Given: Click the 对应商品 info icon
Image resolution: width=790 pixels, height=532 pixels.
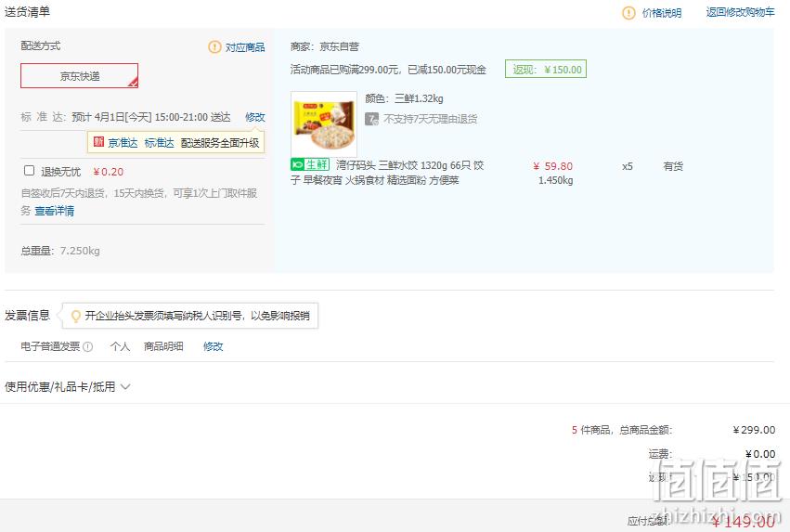Looking at the screenshot, I should [x=214, y=46].
